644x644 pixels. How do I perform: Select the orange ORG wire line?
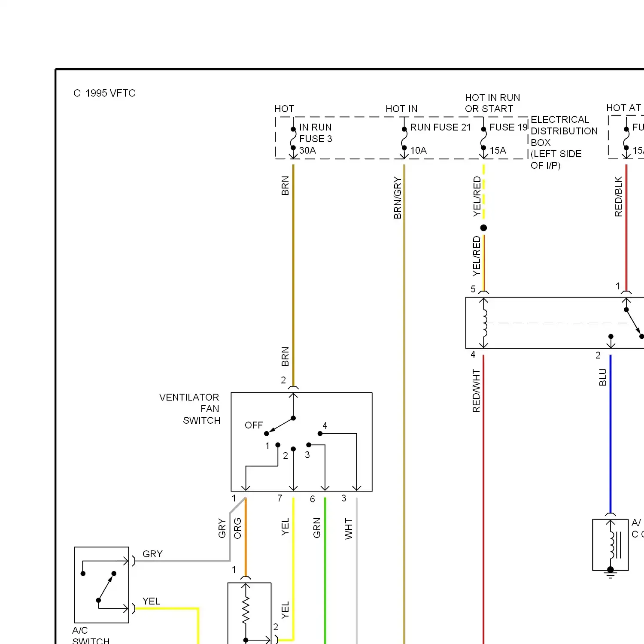point(246,537)
